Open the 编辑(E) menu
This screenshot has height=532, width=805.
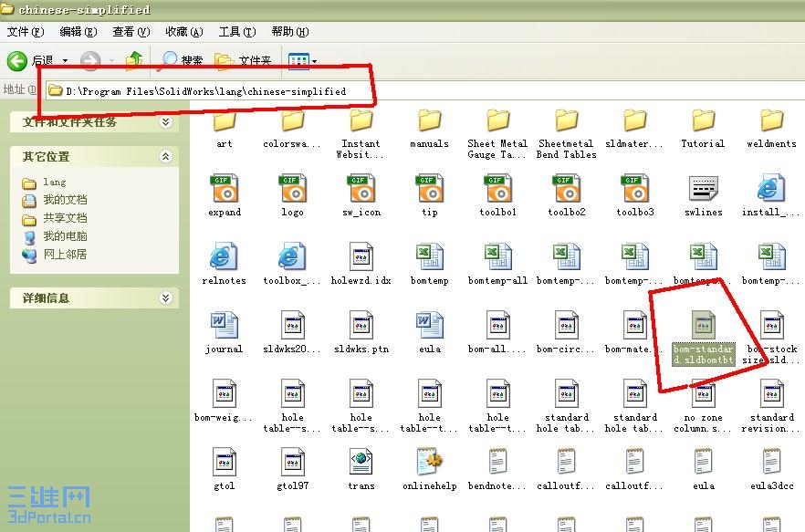pyautogui.click(x=78, y=32)
